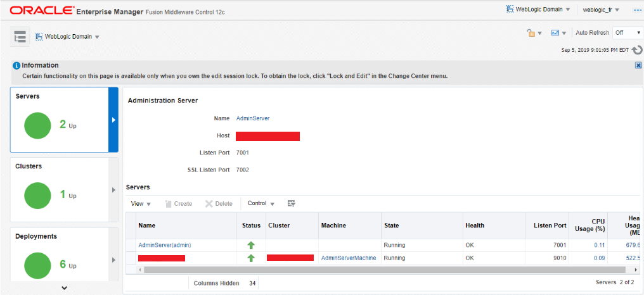Image resolution: width=644 pixels, height=295 pixels.
Task: Open the AdminServer(admin) link
Action: pos(164,245)
